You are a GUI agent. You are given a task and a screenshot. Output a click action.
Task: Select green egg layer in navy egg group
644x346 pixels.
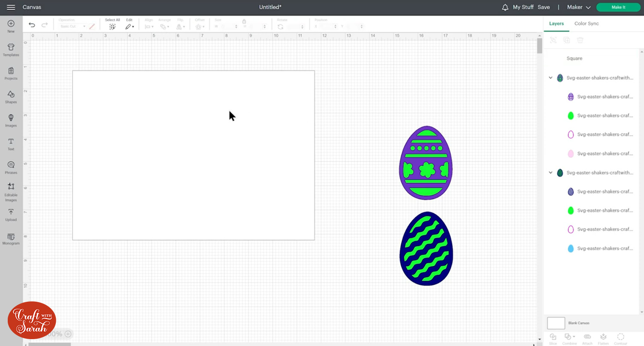click(x=599, y=210)
